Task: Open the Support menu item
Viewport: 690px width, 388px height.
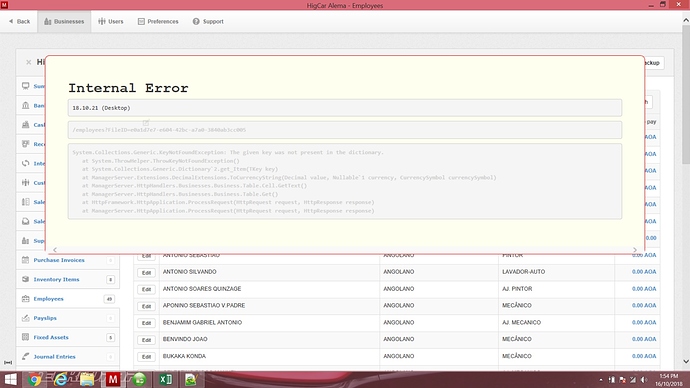Action: [x=208, y=21]
